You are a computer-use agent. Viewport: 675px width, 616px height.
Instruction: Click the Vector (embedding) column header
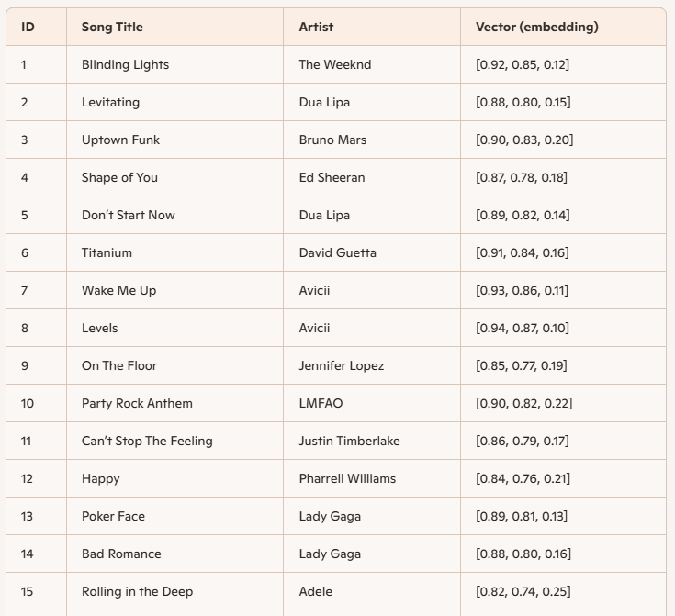pyautogui.click(x=536, y=27)
